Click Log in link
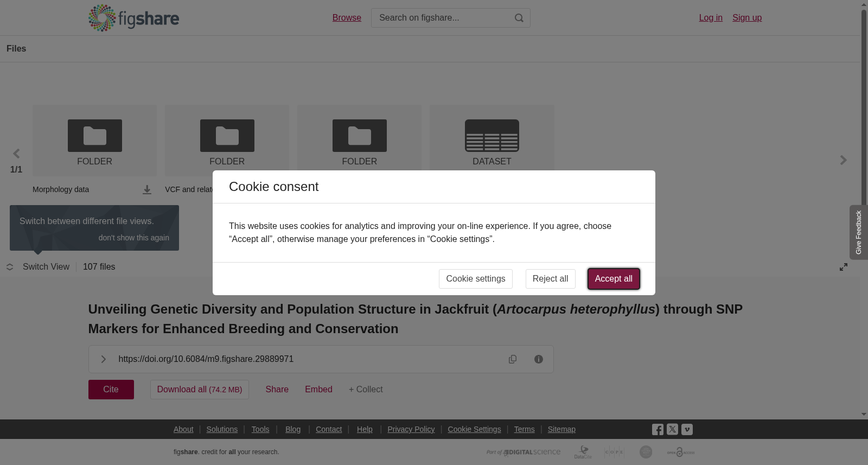 coord(711,18)
